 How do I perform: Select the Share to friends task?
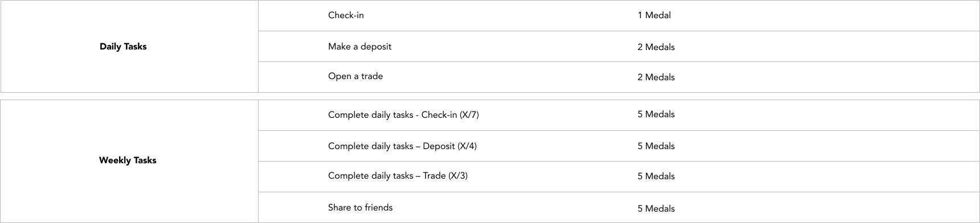click(x=360, y=208)
